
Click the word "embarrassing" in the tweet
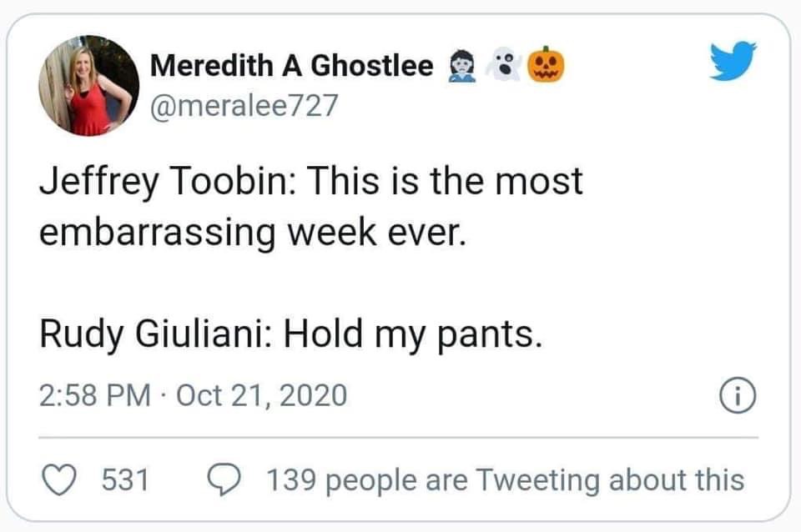click(x=158, y=231)
